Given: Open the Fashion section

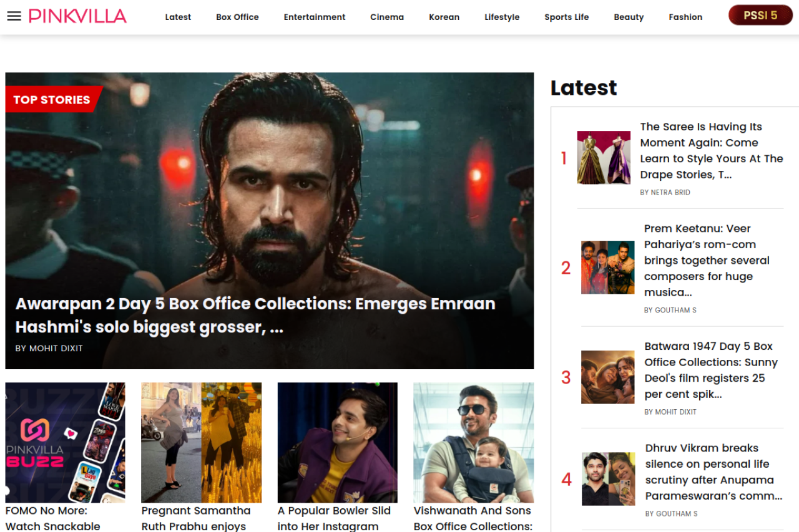Looking at the screenshot, I should click(685, 17).
